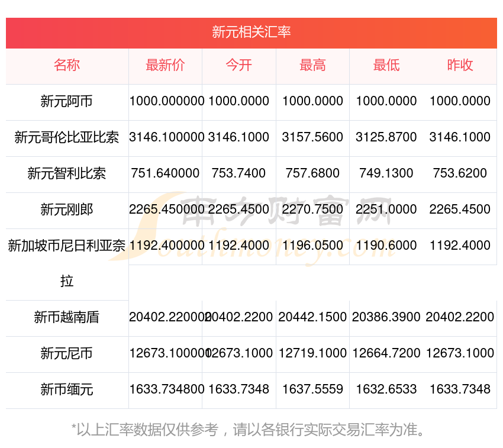
Task: Click the 最低 column header
Action: 386,65
